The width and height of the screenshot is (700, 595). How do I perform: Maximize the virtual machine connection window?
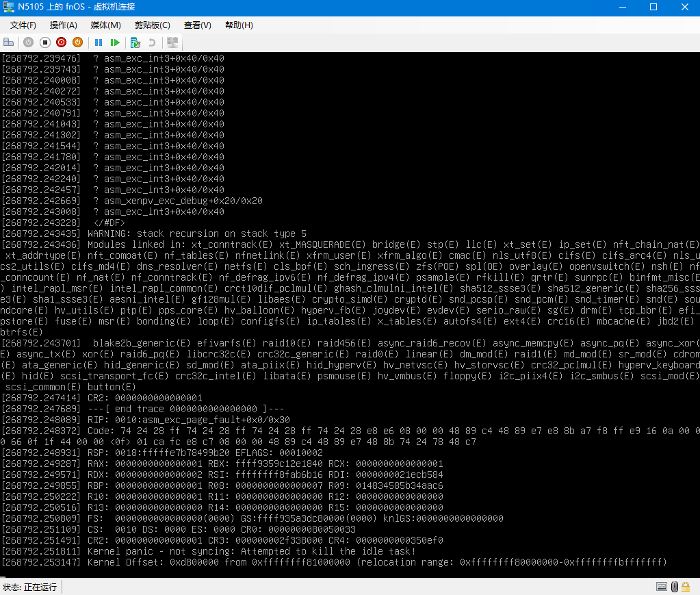pos(653,7)
